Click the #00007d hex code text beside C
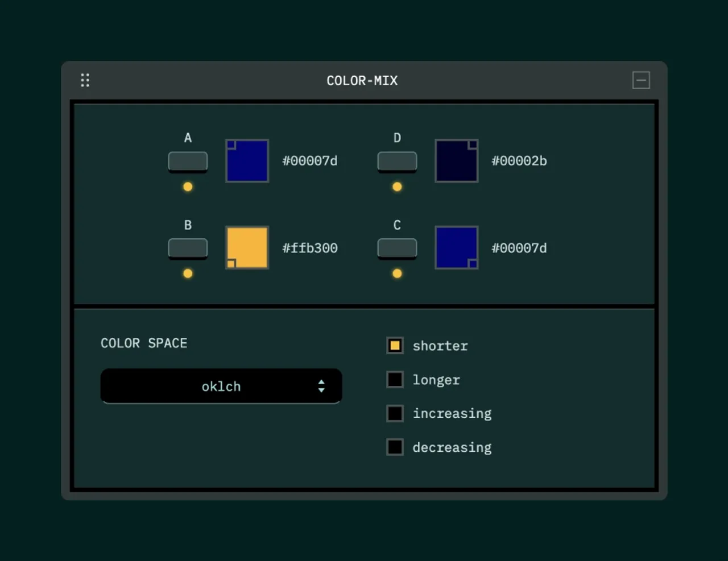 click(519, 248)
